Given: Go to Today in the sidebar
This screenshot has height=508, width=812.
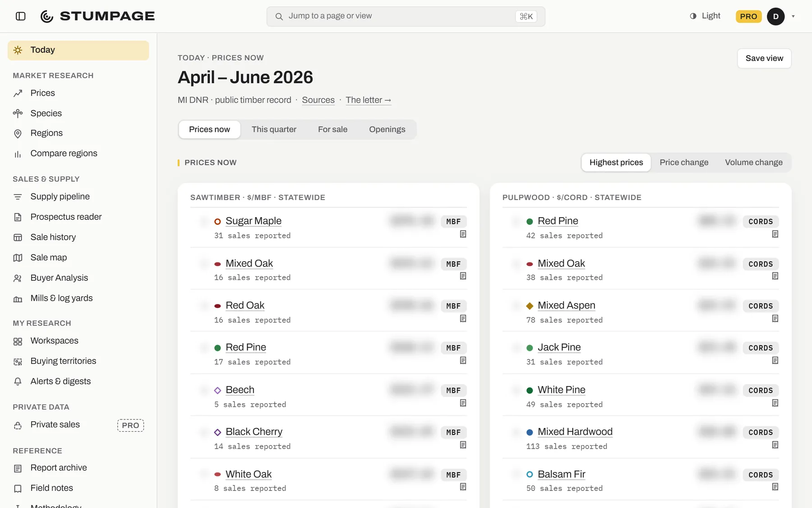Looking at the screenshot, I should point(78,50).
